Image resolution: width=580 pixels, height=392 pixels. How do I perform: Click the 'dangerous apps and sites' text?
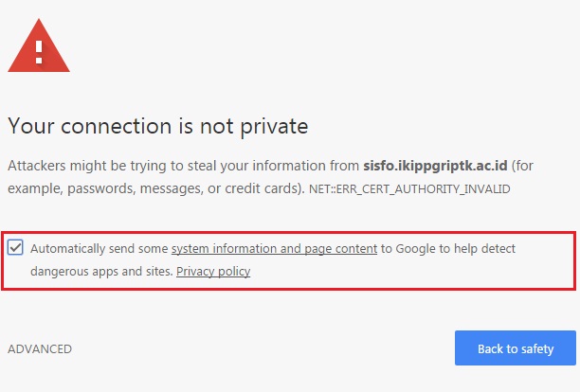pos(101,272)
